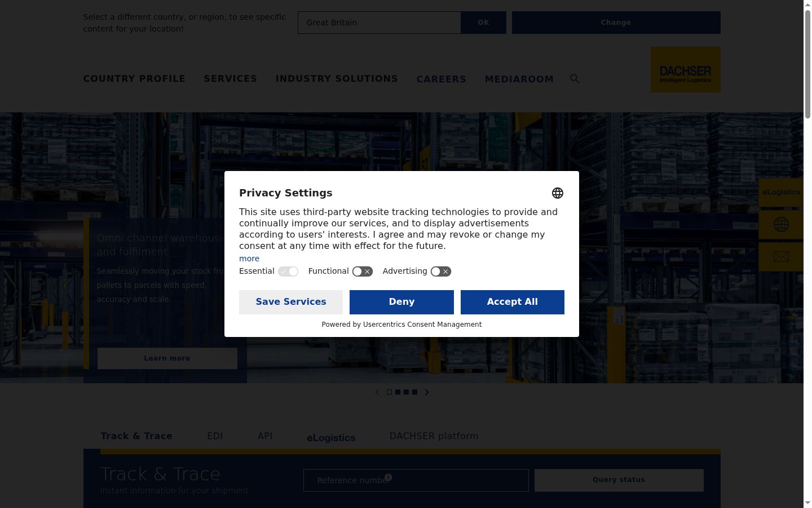Image resolution: width=812 pixels, height=508 pixels.
Task: Open the envelope contact icon in sidebar
Action: click(x=781, y=257)
